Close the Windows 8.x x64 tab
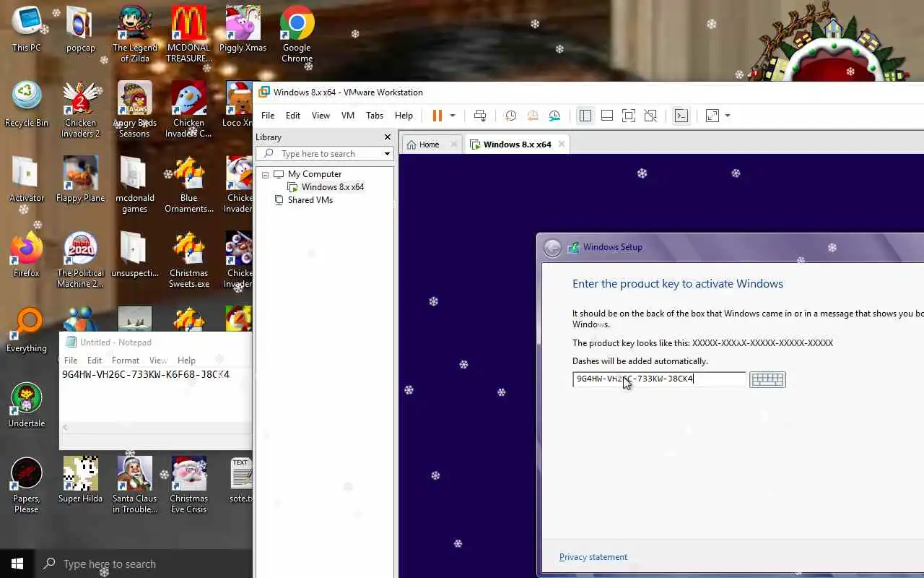924x578 pixels. click(x=561, y=144)
